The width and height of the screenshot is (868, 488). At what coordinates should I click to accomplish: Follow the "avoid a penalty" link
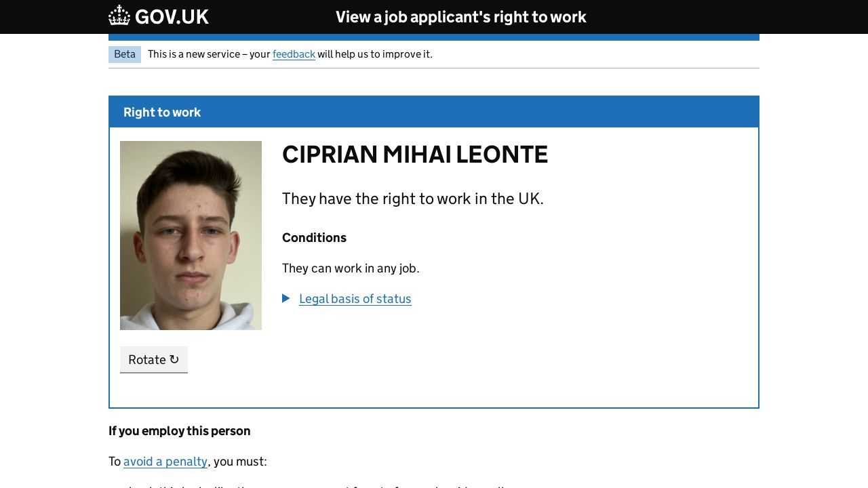click(x=165, y=462)
